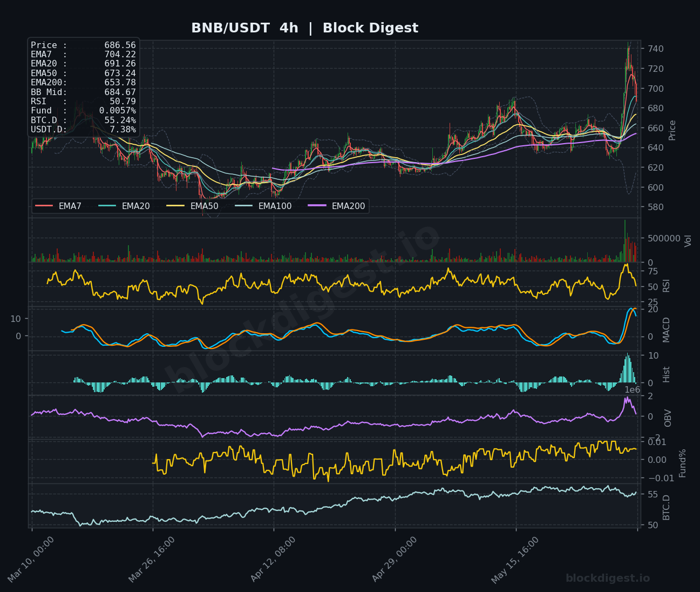Click the EMA20 legend entry
This screenshot has width=700, height=592.
pos(124,206)
